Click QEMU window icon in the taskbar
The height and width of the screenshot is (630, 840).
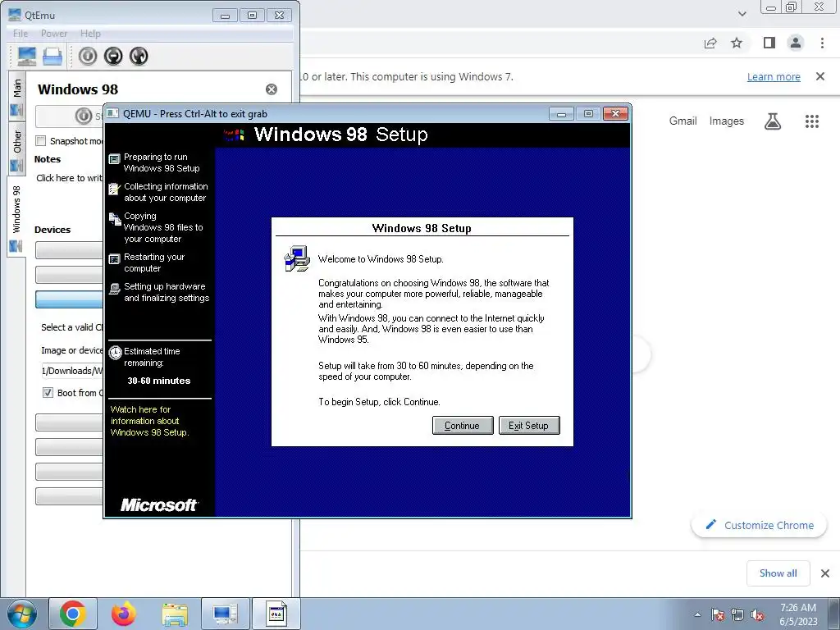click(276, 614)
